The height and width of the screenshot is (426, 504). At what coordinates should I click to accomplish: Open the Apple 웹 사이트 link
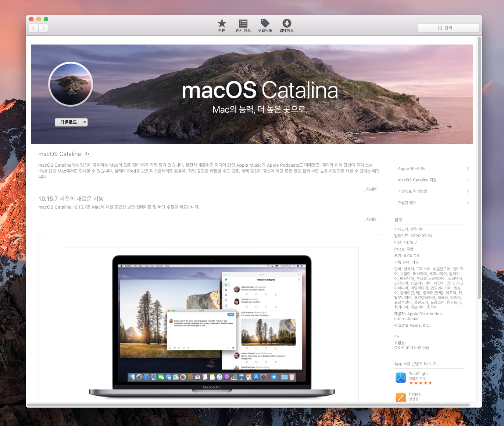(411, 168)
